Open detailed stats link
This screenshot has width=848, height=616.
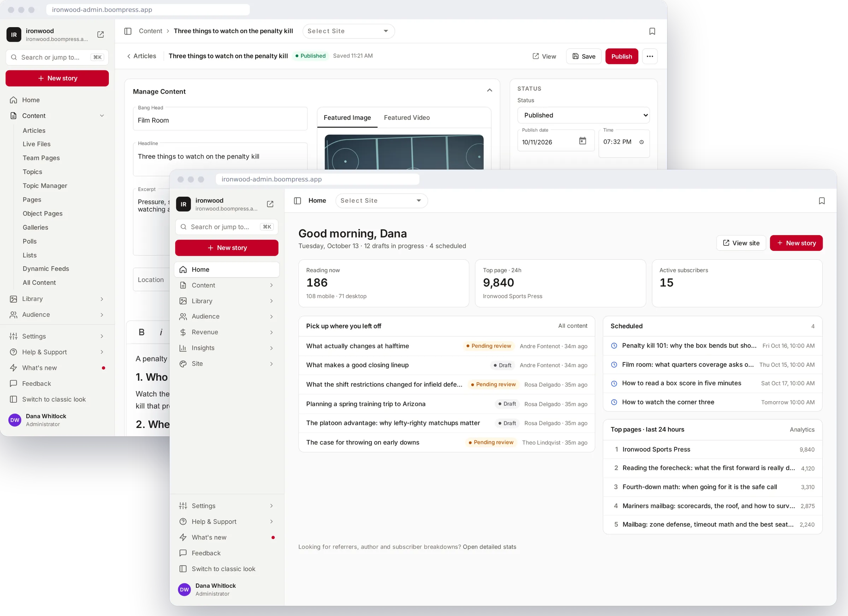(x=489, y=547)
